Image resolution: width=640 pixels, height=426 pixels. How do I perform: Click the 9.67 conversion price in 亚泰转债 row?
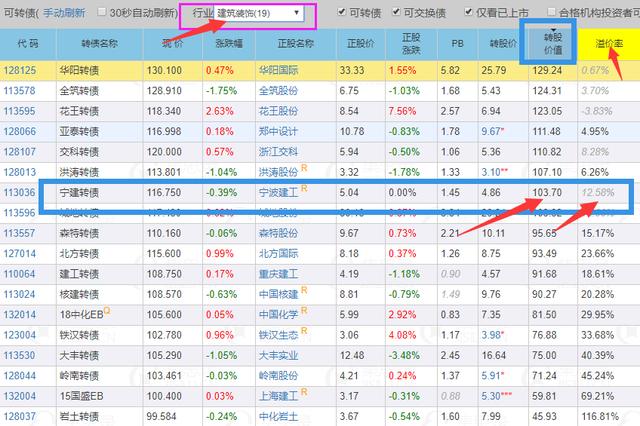(x=491, y=131)
